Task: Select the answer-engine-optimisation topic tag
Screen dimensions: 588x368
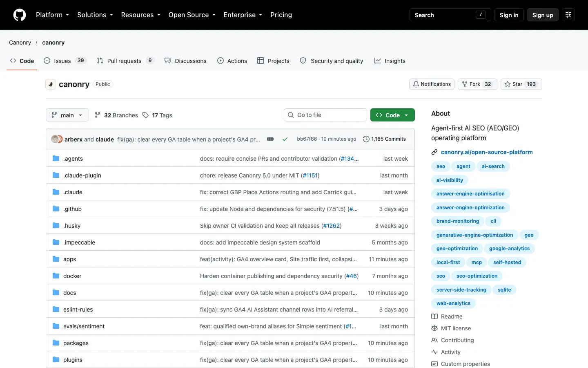Action: 470,194
